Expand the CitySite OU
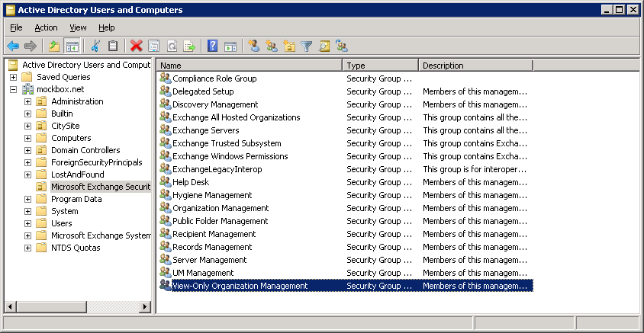The image size is (644, 333). [27, 126]
